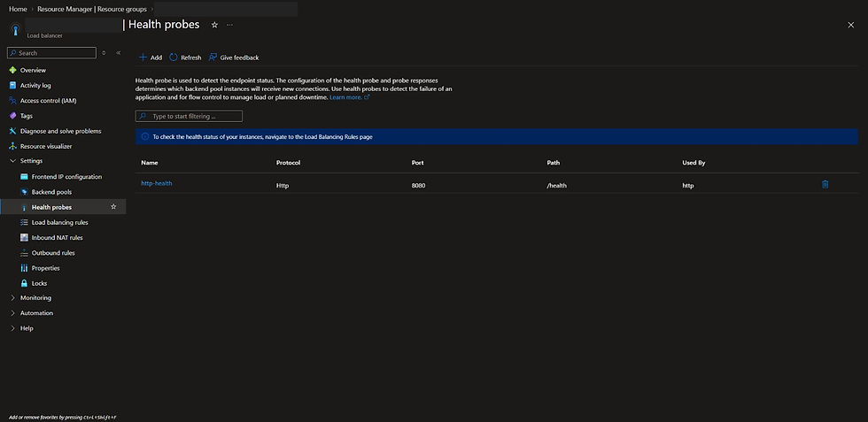This screenshot has height=422, width=868.
Task: Click the Port column header
Action: tap(418, 163)
